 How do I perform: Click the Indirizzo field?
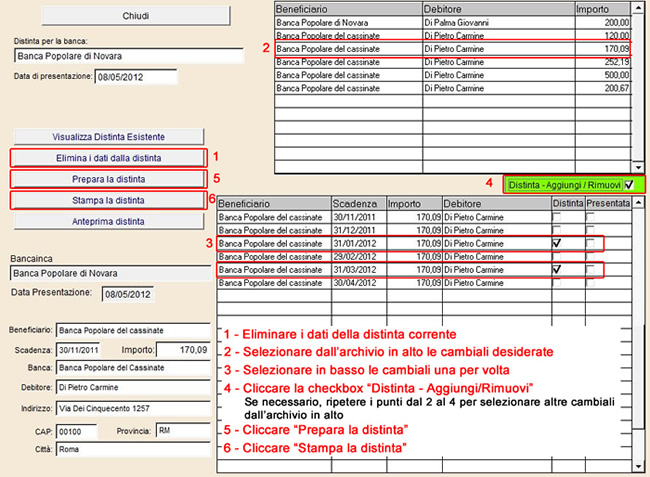click(133, 409)
